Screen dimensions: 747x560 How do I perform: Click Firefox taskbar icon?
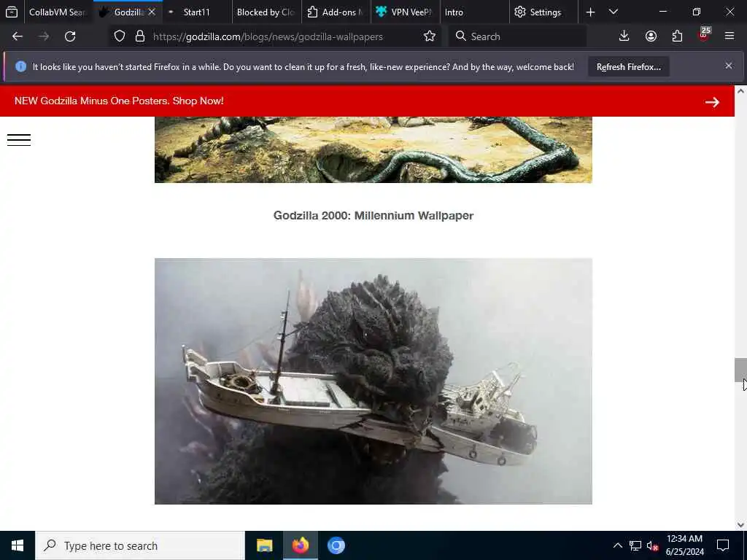[x=300, y=545]
